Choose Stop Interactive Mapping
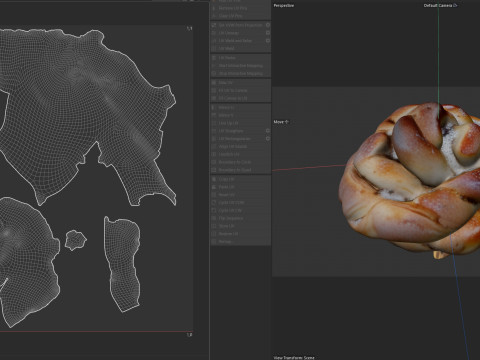The height and width of the screenshot is (360, 480). tap(240, 73)
